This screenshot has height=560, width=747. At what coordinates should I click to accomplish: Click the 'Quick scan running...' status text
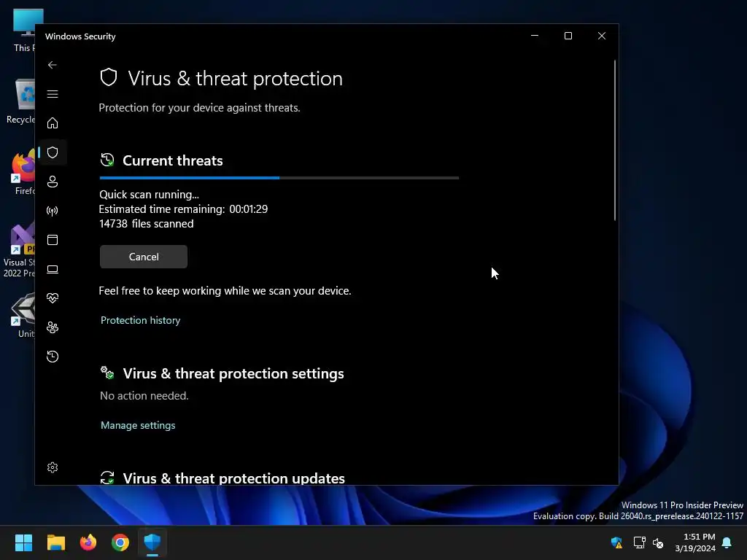(x=149, y=194)
